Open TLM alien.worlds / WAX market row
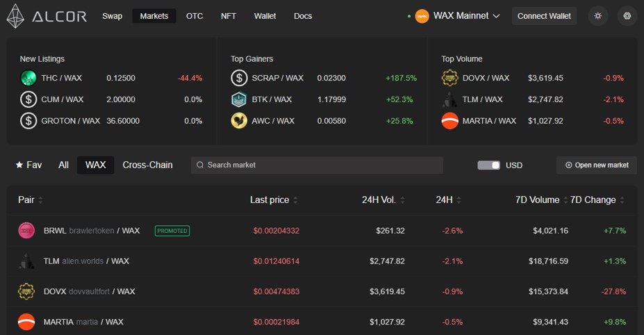644x335 pixels. coord(322,261)
